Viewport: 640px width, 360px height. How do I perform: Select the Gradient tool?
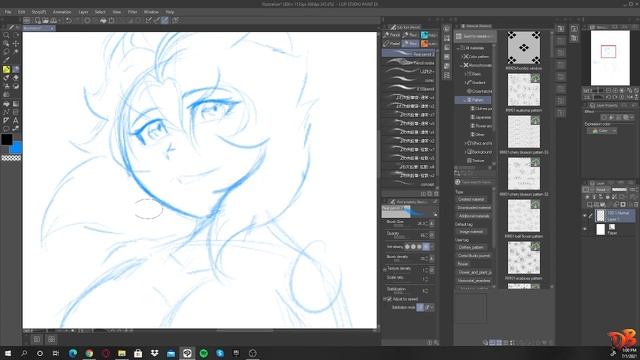pyautogui.click(x=16, y=104)
